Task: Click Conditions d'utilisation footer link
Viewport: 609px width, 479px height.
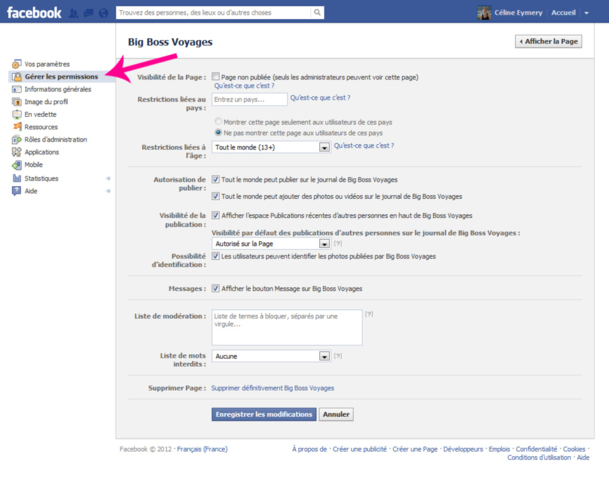Action: pyautogui.click(x=539, y=458)
